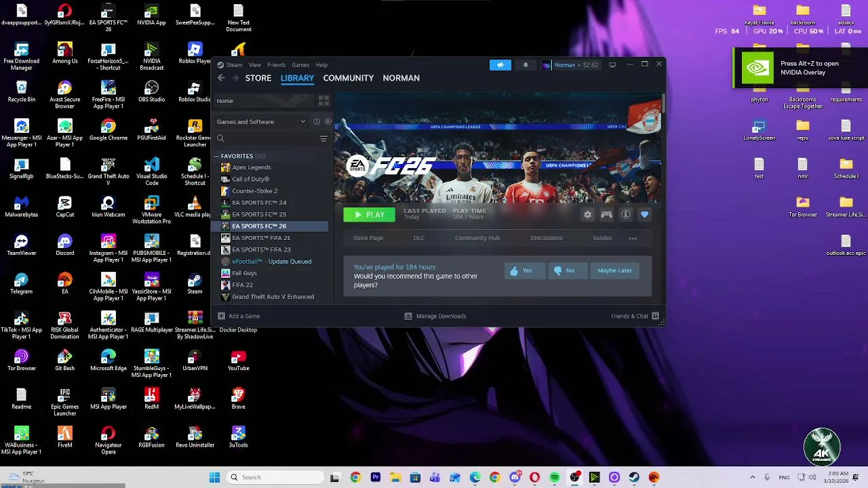Open Discussions link

(x=547, y=238)
